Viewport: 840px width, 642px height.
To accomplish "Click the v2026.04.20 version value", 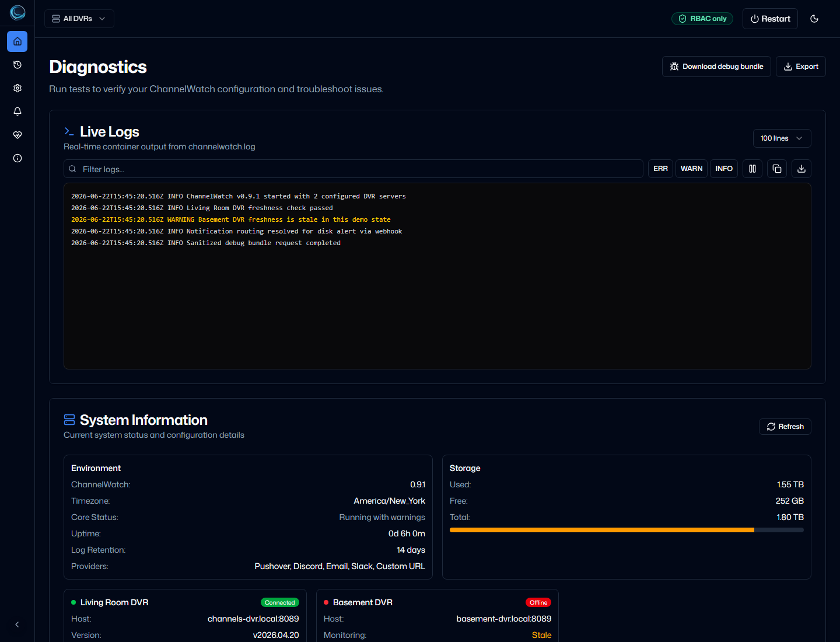I will (x=276, y=635).
